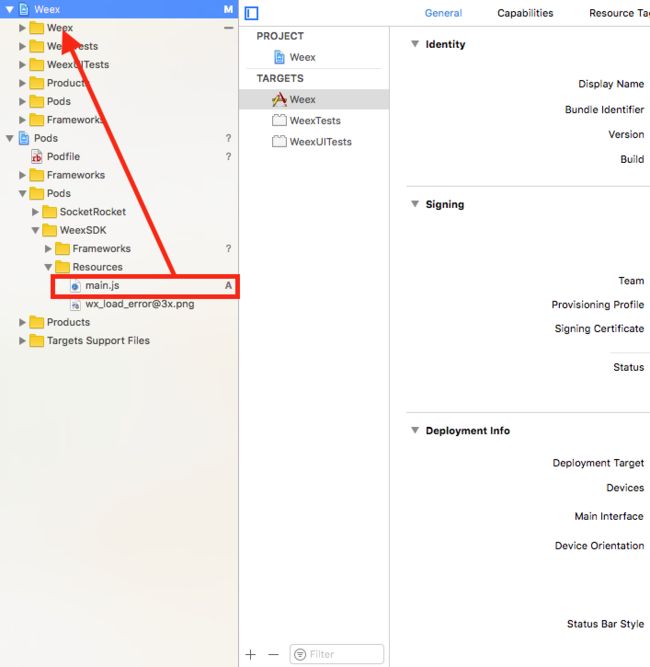
Task: Select the Weex target row
Action: click(314, 100)
